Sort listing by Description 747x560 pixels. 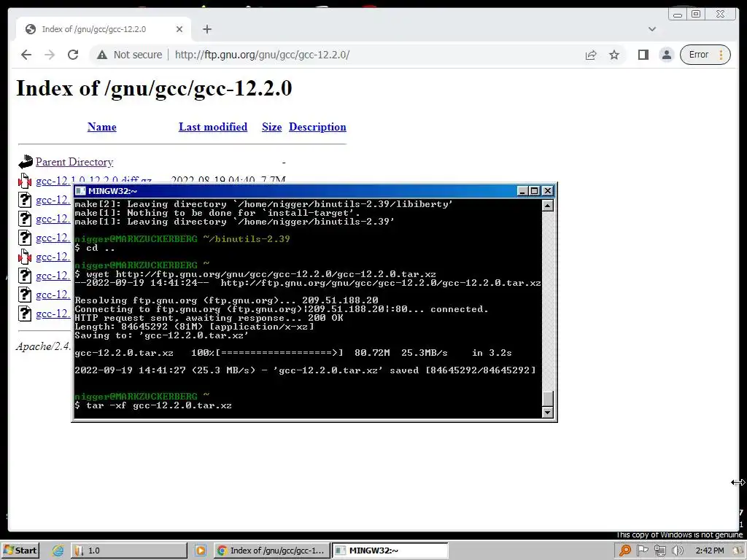[317, 127]
